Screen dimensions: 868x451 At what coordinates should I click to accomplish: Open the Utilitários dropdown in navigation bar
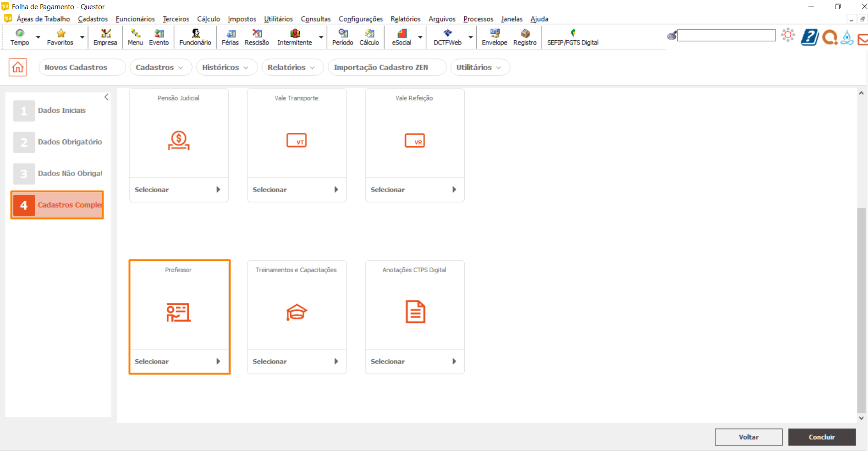tap(479, 67)
